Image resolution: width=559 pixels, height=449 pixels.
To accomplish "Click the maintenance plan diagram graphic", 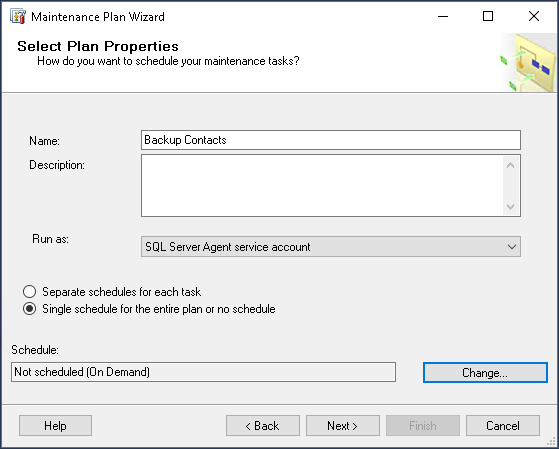I will [528, 63].
